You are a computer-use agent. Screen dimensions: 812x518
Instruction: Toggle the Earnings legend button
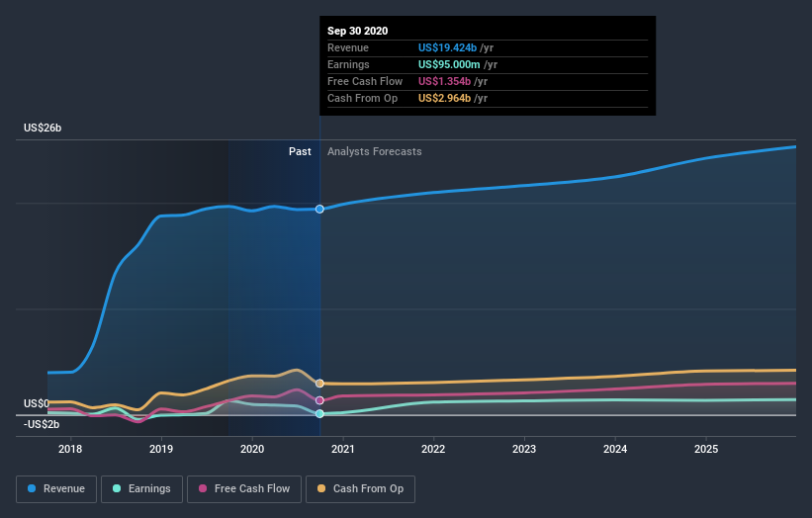click(141, 489)
